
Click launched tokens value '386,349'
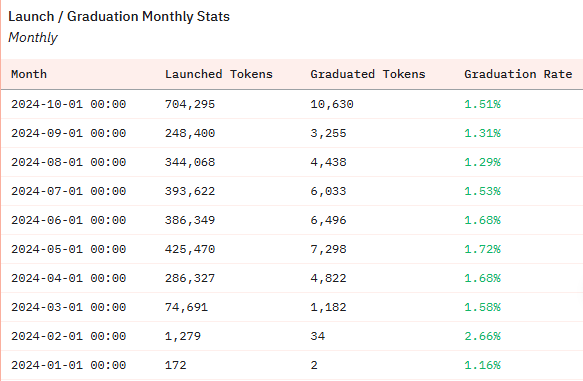(190, 220)
